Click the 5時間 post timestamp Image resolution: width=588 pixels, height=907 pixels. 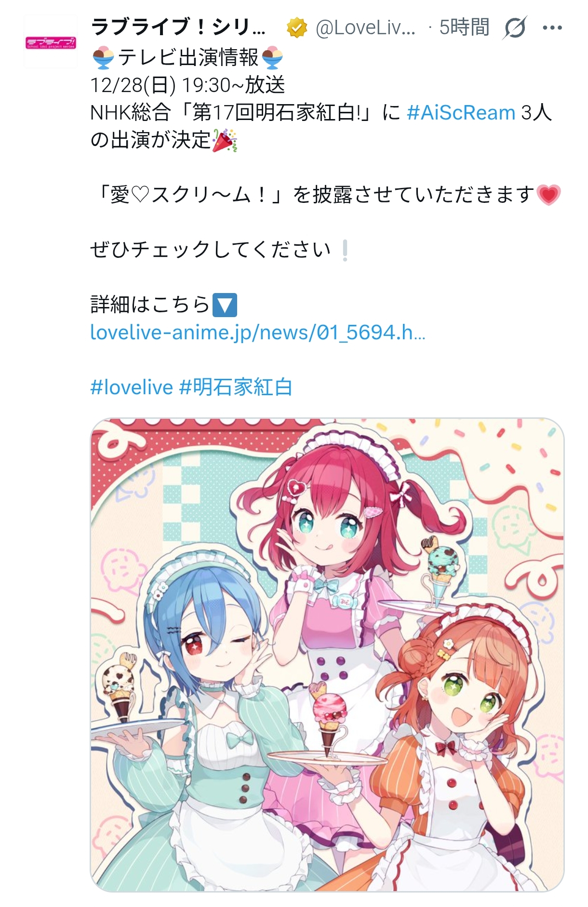point(464,27)
